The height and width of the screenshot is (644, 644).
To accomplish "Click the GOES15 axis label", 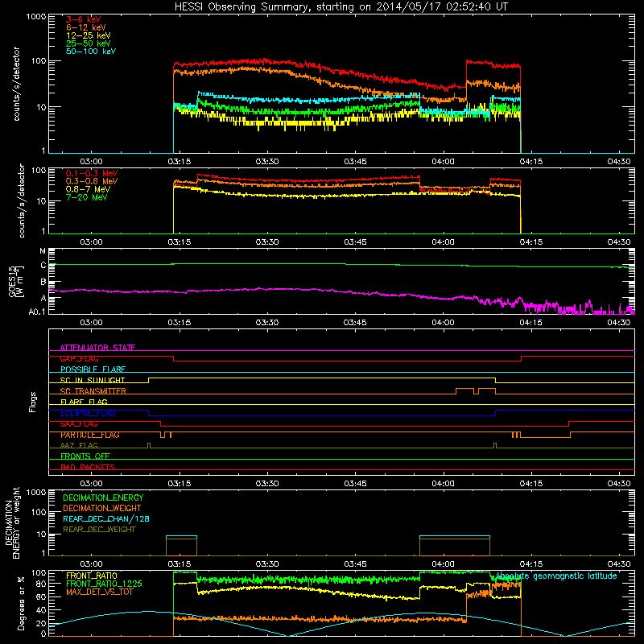I will click(16, 281).
